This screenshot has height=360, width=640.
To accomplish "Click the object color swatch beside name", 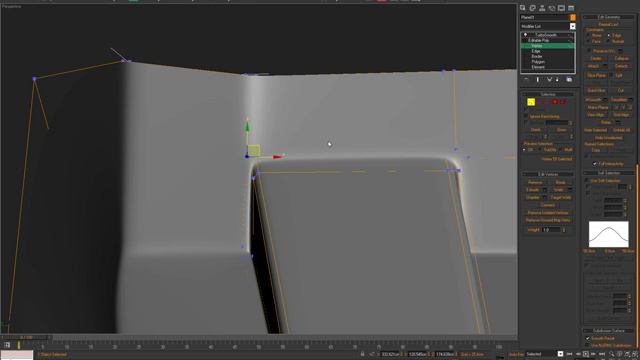I will tap(573, 18).
